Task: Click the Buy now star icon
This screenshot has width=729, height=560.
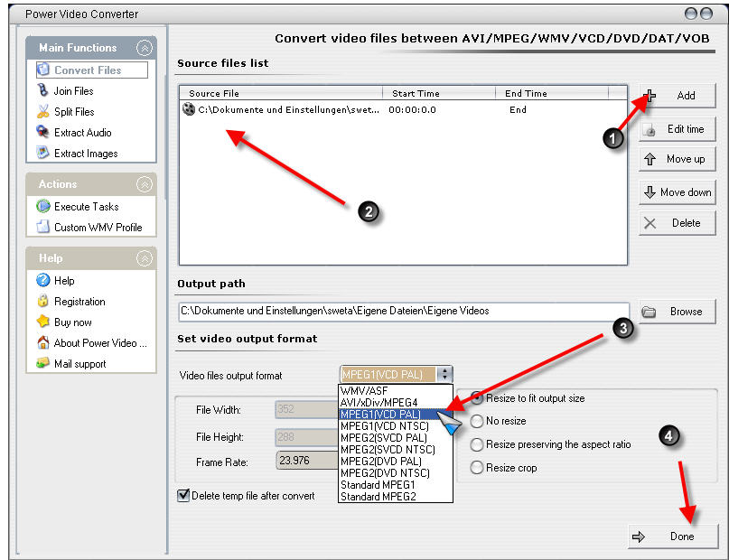Action: coord(42,322)
